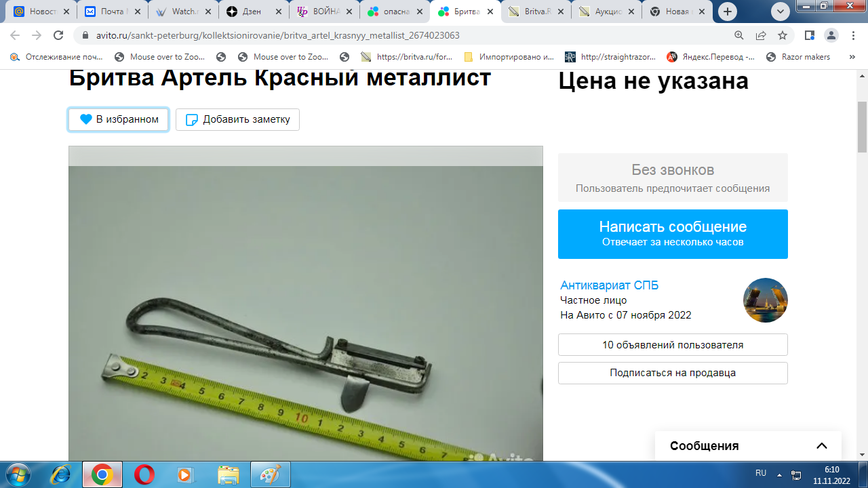Viewport: 868px width, 488px height.
Task: Click the 'Написать сообщение' button
Action: tap(673, 234)
